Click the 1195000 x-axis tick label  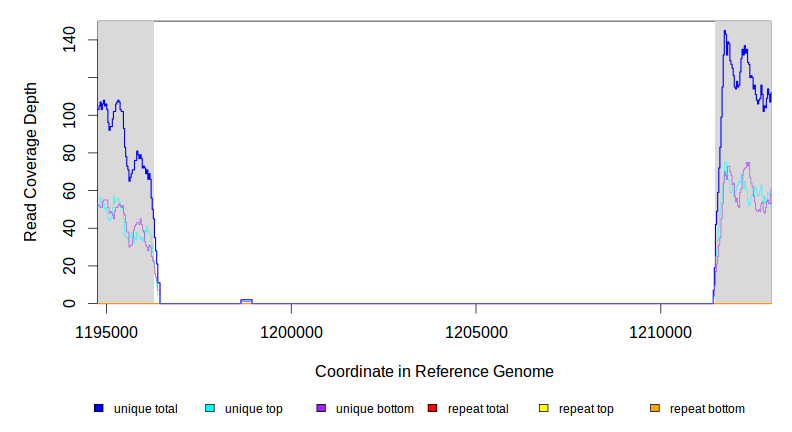point(107,329)
